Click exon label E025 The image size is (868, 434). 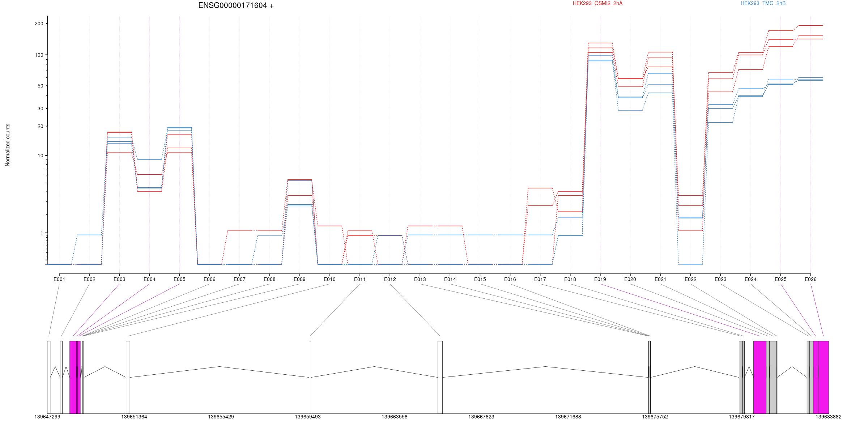780,279
